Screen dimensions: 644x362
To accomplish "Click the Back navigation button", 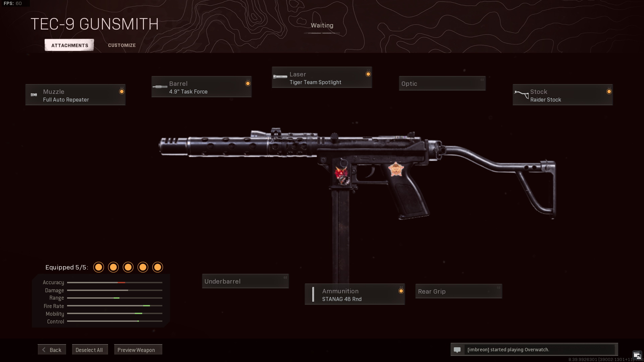I will (x=51, y=350).
